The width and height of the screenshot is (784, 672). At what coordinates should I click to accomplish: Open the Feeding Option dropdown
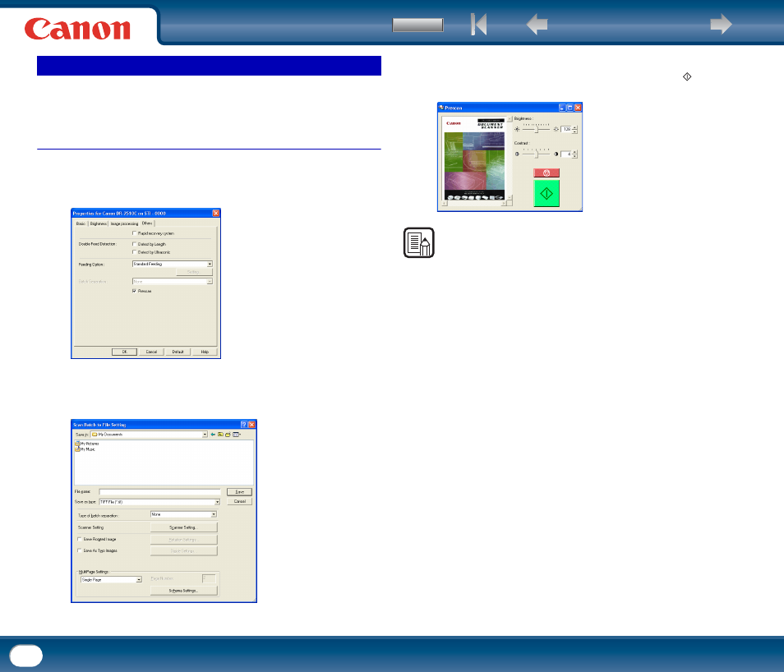[x=173, y=264]
